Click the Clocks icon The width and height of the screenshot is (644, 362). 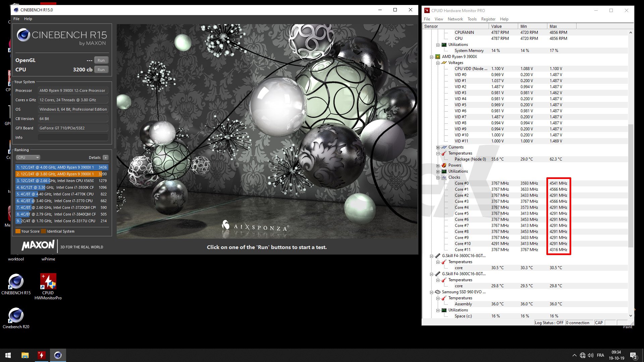click(444, 177)
